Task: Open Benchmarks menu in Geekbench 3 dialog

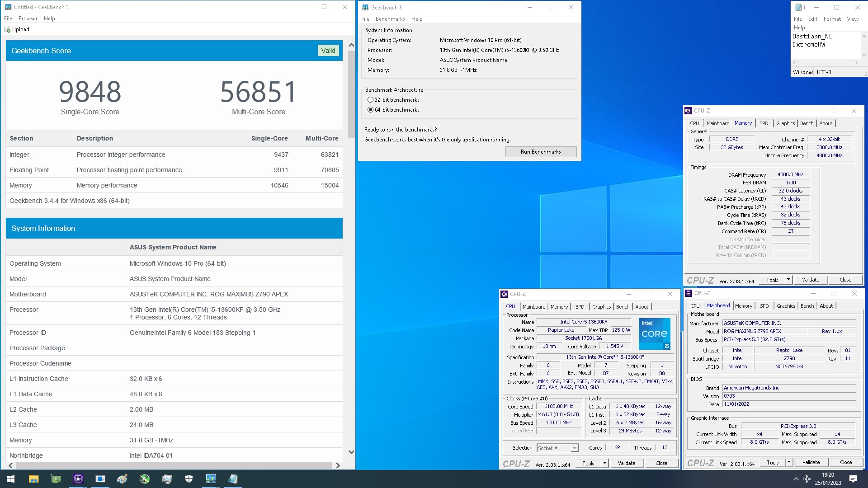Action: (x=390, y=19)
